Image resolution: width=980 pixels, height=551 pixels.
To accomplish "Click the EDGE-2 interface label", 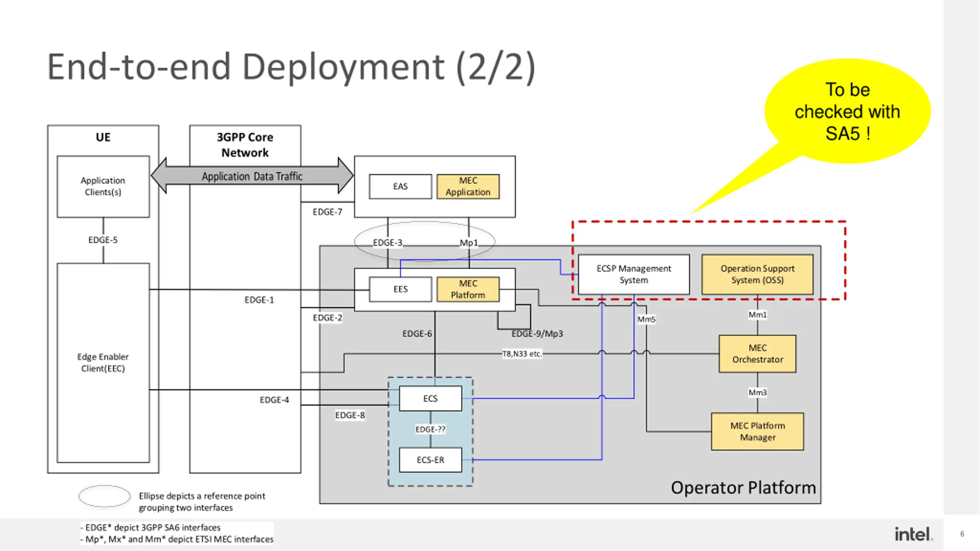I will (x=327, y=318).
